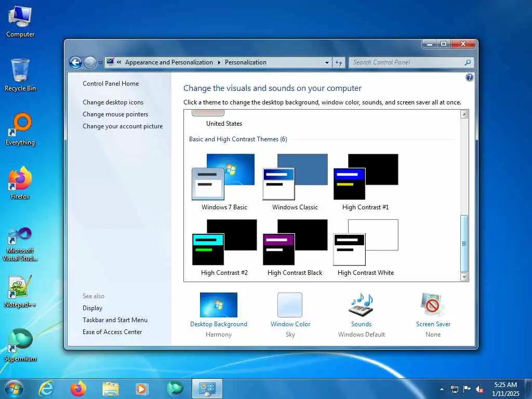532x399 pixels.
Task: Select the High Contrast Black theme
Action: (295, 248)
